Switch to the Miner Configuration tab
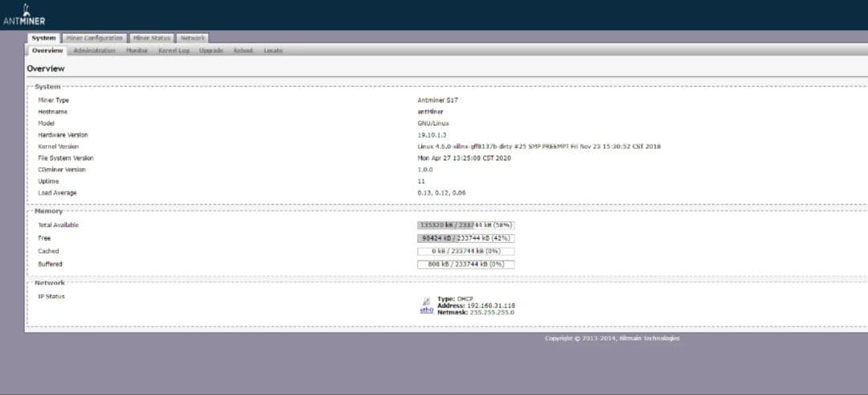The height and width of the screenshot is (395, 868). click(94, 38)
